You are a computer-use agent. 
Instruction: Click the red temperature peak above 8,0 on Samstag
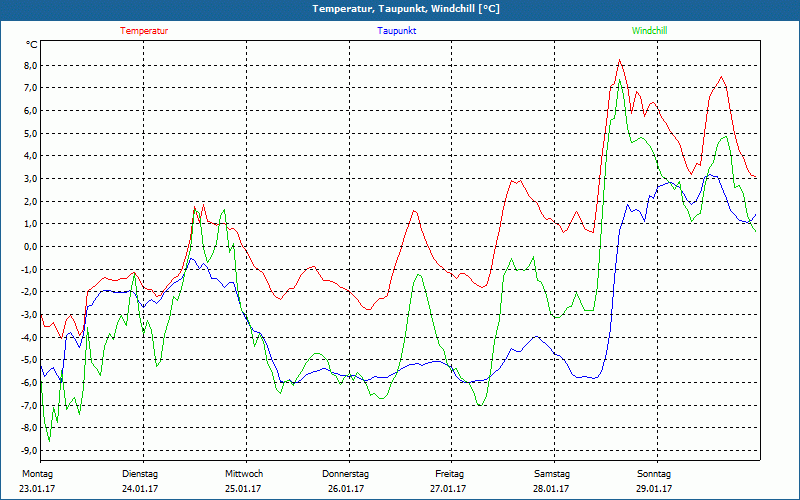click(619, 60)
